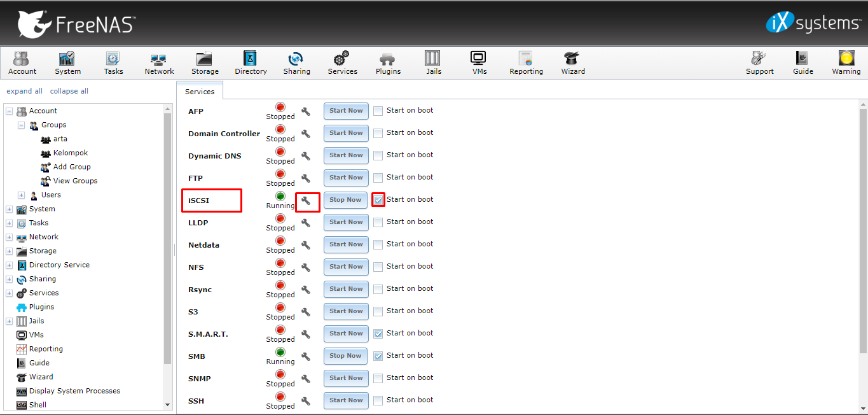Open the Storage icon in the toolbar
The height and width of the screenshot is (415, 868).
click(204, 62)
